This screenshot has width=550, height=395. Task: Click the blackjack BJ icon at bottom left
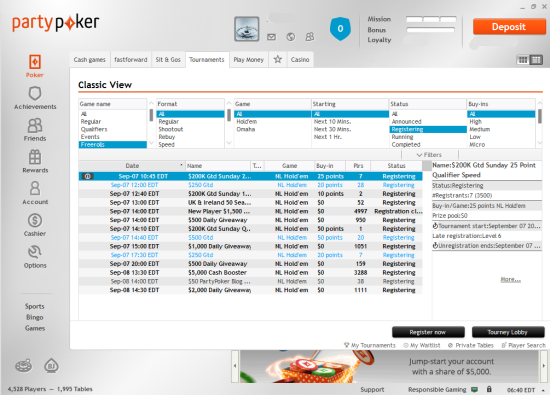(x=51, y=366)
